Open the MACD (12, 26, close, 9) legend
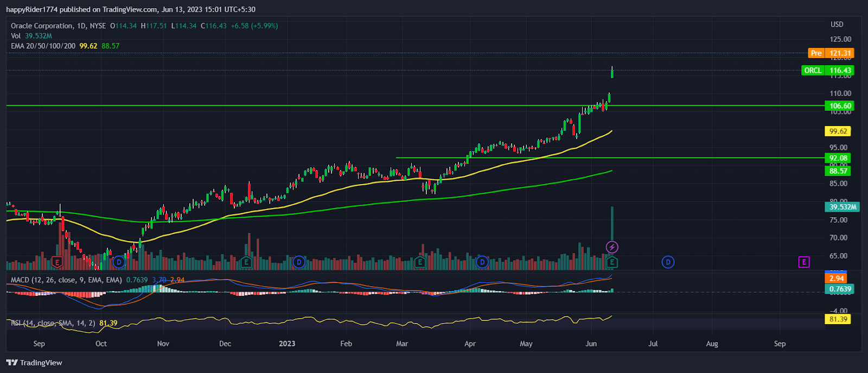Screen dimensions: 868x373 point(66,280)
